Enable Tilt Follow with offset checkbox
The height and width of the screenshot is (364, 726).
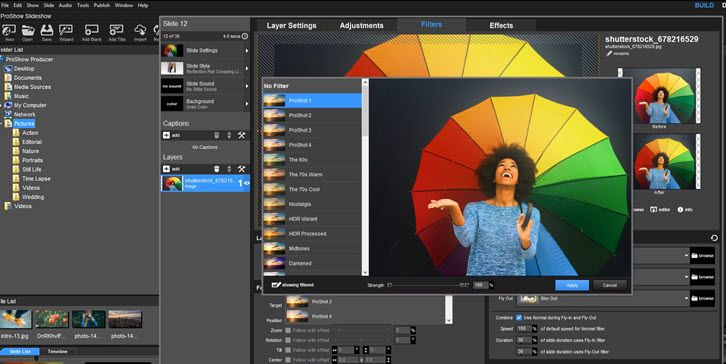(288, 350)
